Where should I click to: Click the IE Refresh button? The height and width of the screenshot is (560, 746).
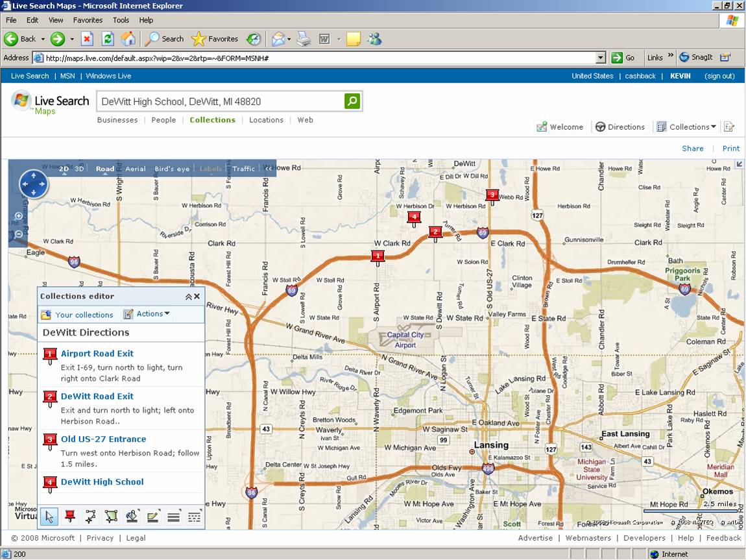[x=108, y=39]
